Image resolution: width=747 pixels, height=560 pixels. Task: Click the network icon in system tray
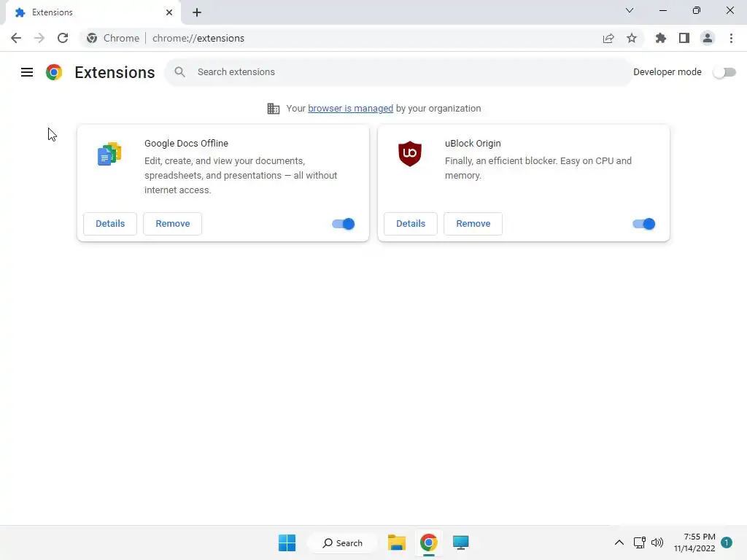click(x=639, y=542)
